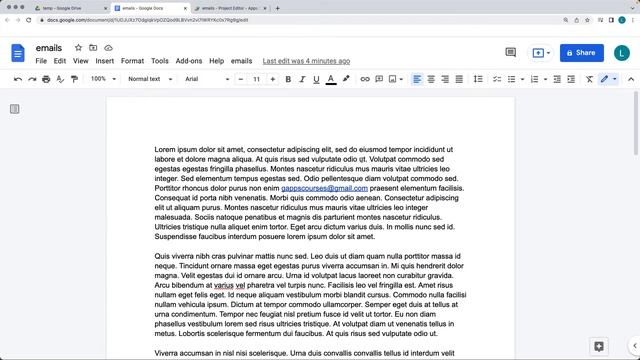Set justified text alignment
The height and width of the screenshot is (360, 640).
coord(459,79)
